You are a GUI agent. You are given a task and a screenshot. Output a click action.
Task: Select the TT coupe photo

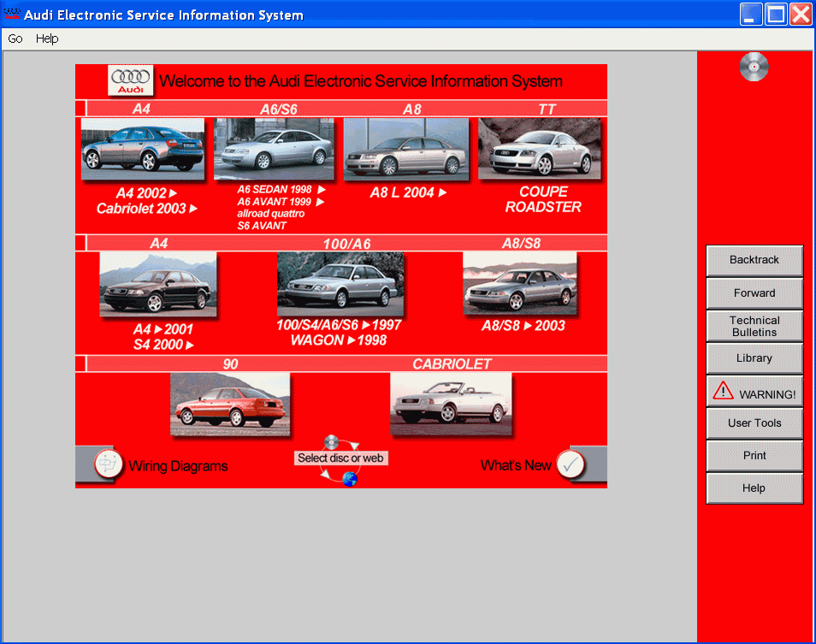click(x=539, y=150)
